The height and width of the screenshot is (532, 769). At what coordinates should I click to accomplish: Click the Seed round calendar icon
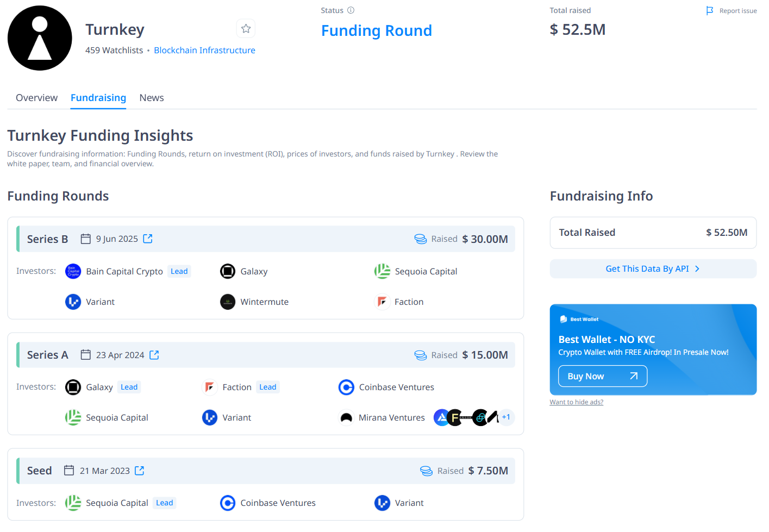pos(69,471)
